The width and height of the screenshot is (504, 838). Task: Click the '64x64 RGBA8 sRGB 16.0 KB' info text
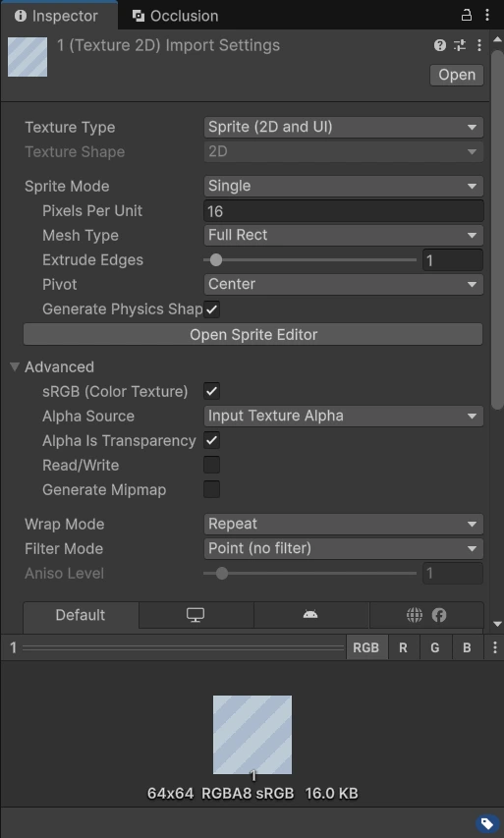[252, 793]
